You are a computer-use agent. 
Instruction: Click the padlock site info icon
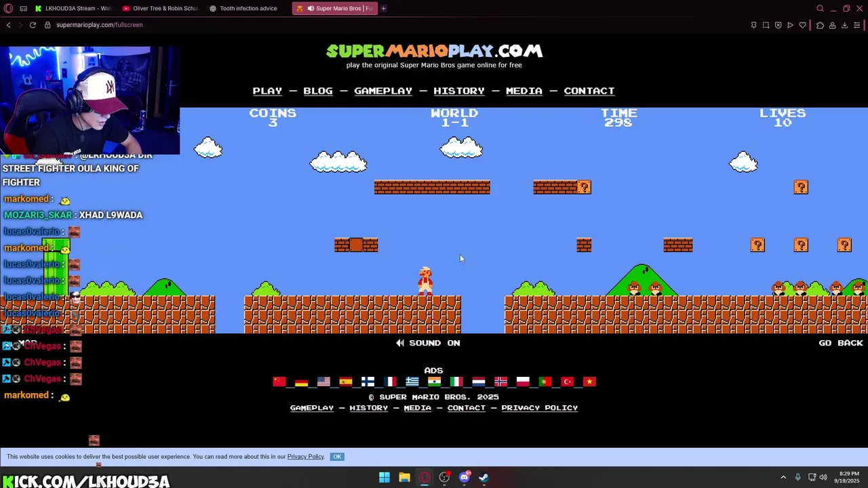pos(47,25)
